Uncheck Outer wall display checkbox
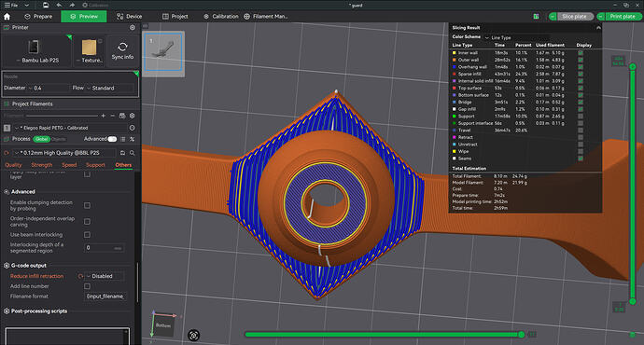Image resolution: width=644 pixels, height=345 pixels. pos(581,60)
